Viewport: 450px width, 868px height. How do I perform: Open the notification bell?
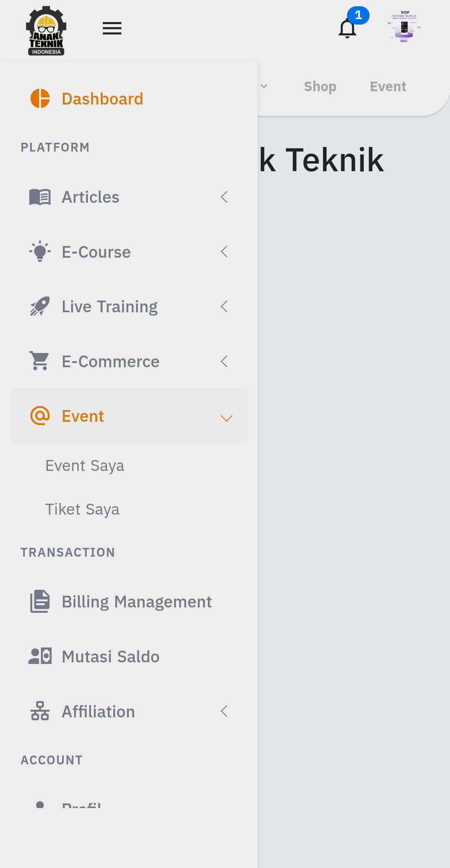pyautogui.click(x=347, y=28)
